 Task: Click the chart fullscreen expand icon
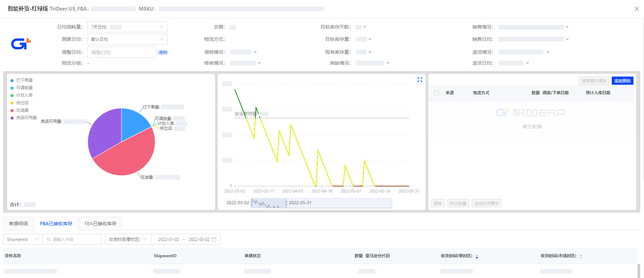[420, 80]
